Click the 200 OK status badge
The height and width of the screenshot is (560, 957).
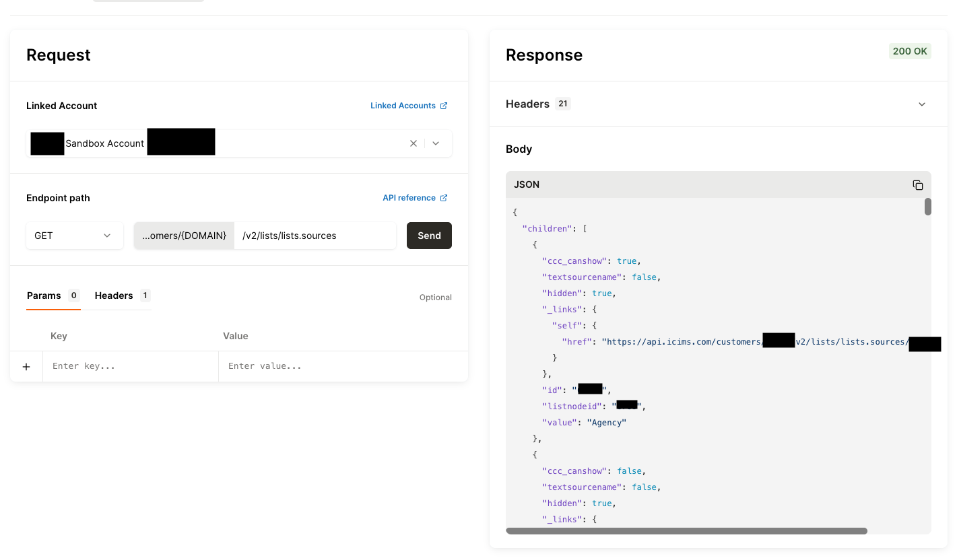coord(909,51)
